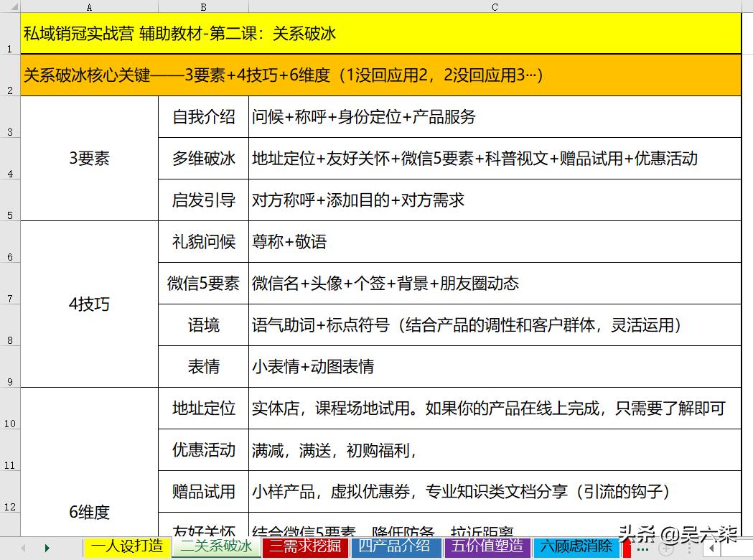753x560 pixels.
Task: Select row 1 header
Action: tap(9, 34)
